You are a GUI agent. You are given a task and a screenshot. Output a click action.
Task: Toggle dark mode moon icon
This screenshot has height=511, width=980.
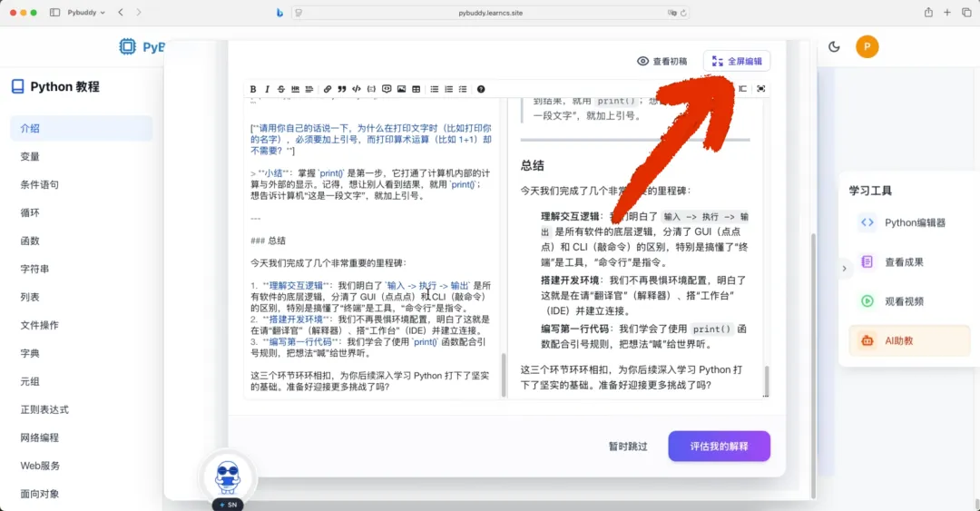pos(834,46)
